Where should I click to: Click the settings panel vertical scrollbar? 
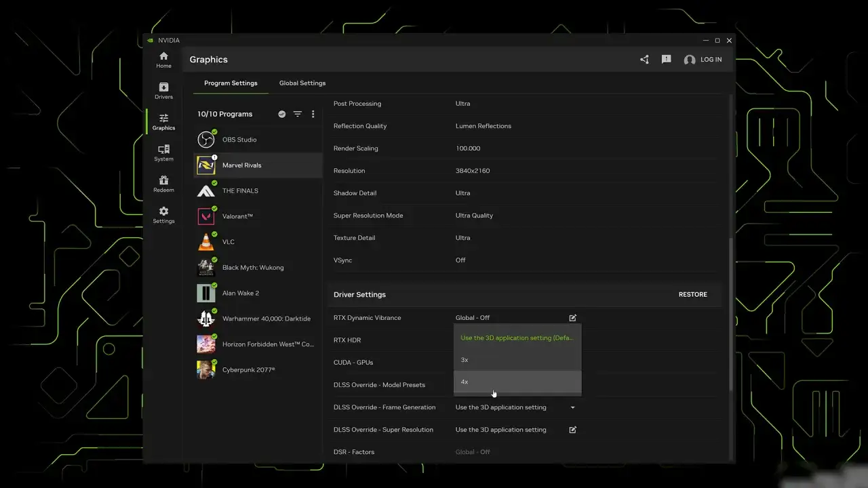point(730,314)
